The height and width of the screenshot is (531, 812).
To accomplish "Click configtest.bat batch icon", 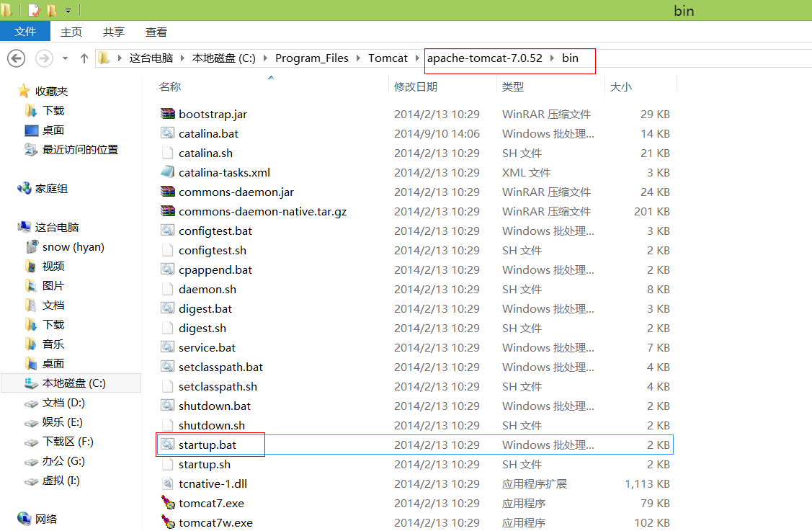I will click(x=167, y=231).
